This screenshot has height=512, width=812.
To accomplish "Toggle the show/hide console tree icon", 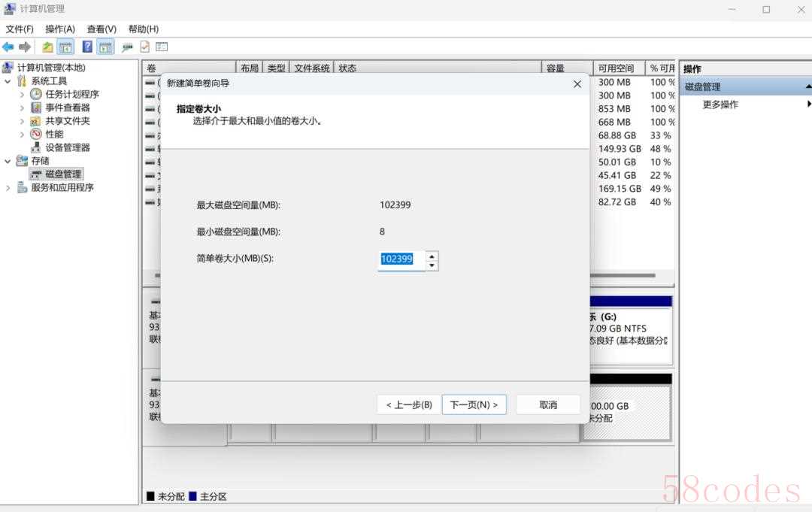I will coord(65,47).
